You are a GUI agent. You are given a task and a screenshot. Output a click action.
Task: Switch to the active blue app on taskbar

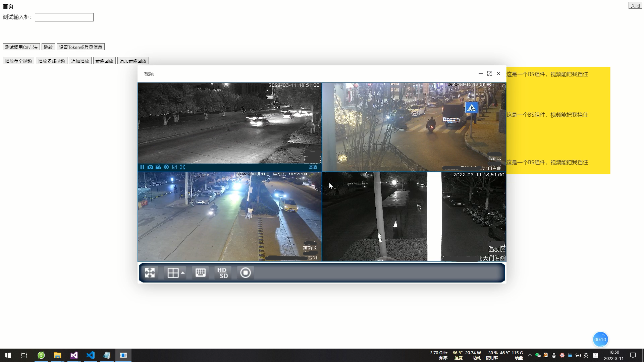(123, 355)
